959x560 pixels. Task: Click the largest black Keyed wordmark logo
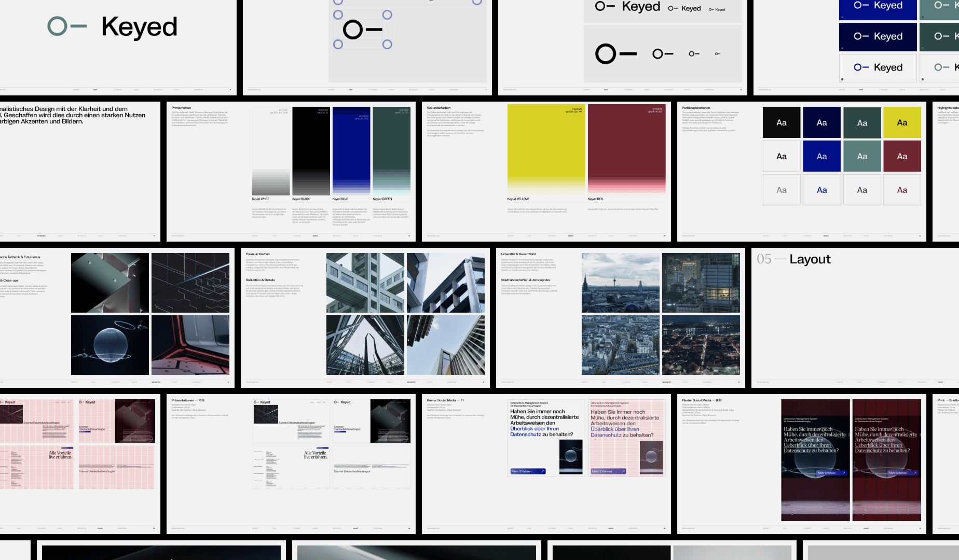(627, 6)
